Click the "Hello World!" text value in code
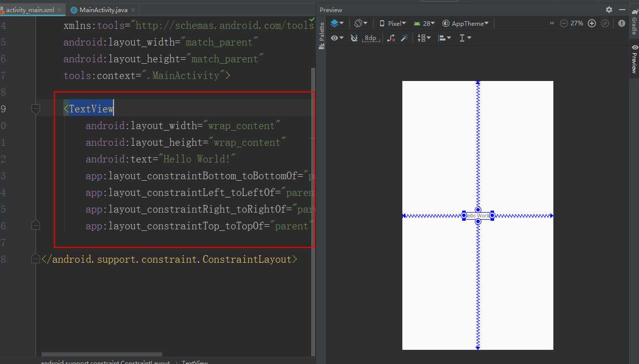 [197, 159]
